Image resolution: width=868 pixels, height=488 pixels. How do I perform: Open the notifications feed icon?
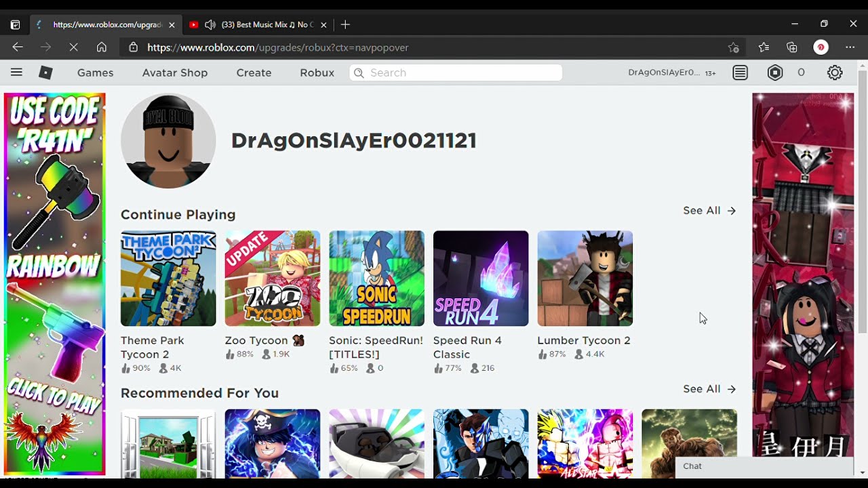pos(741,73)
